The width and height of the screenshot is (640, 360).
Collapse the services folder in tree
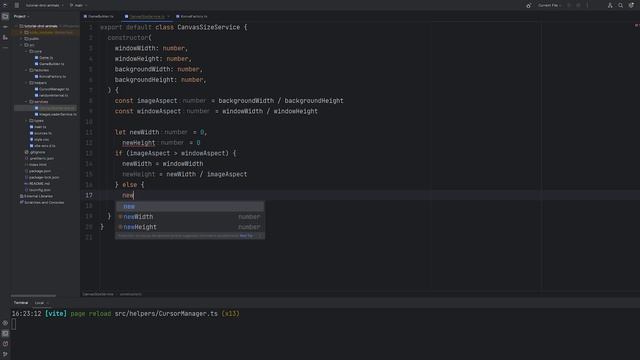[27, 102]
